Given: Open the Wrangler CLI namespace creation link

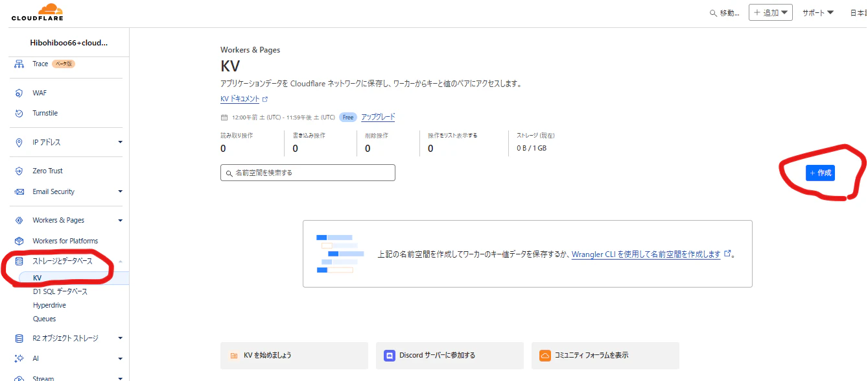Looking at the screenshot, I should 646,254.
